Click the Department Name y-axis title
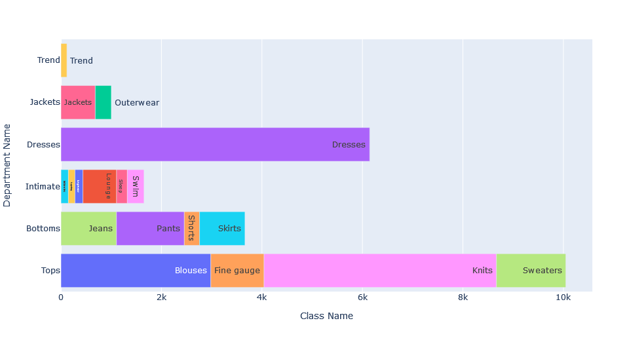644x344 pixels. tap(7, 165)
